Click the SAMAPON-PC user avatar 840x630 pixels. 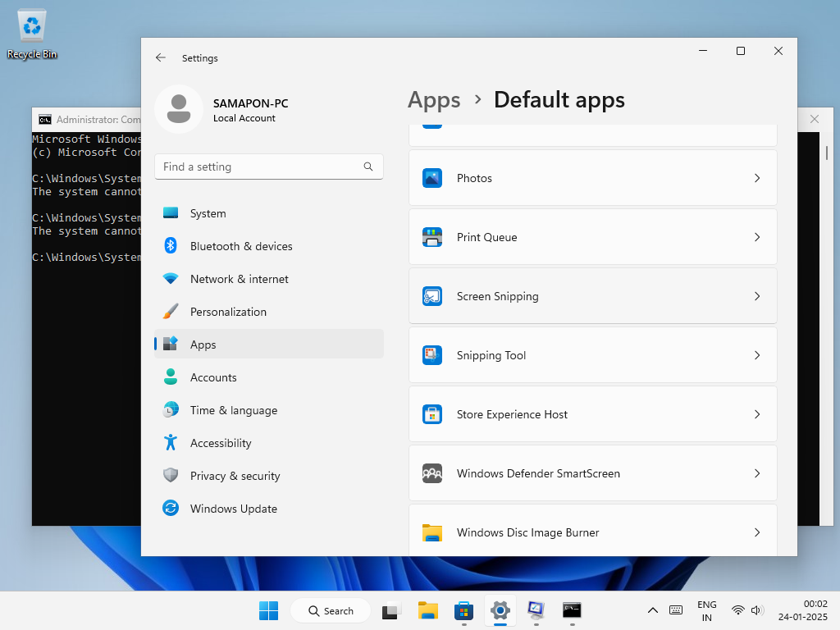pos(178,109)
